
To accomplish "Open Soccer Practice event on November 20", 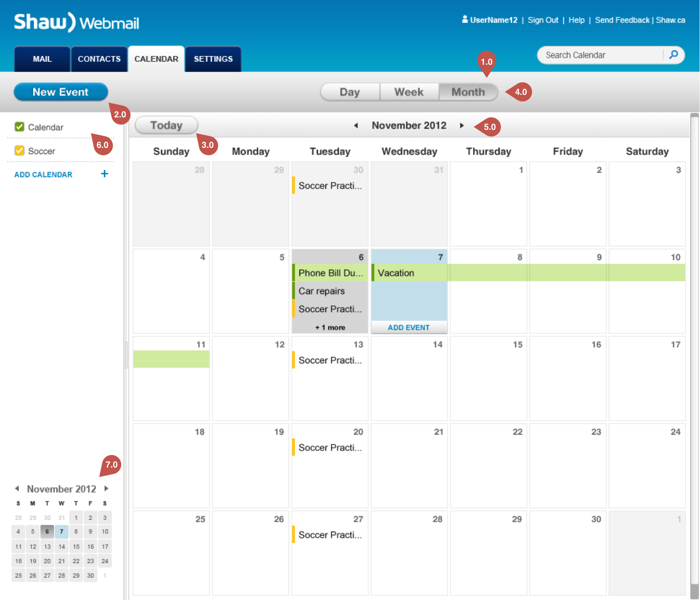I will click(330, 447).
